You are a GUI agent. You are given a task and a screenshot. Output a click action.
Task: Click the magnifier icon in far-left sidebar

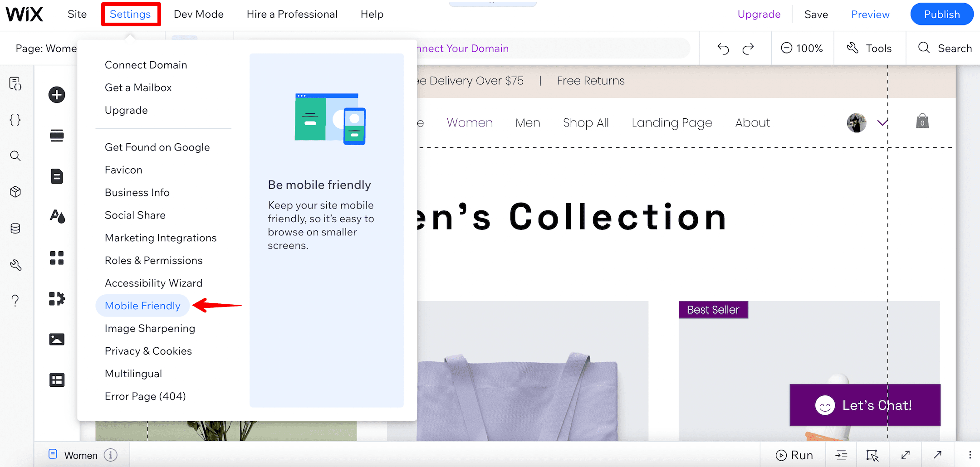click(x=15, y=156)
